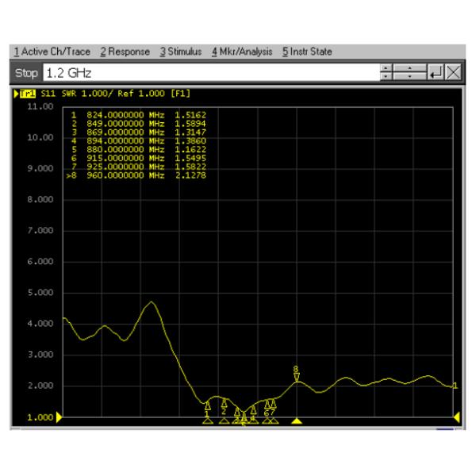This screenshot has height=476, width=476.
Task: Click the left reference triangle at 1.000
Action: coord(58,416)
